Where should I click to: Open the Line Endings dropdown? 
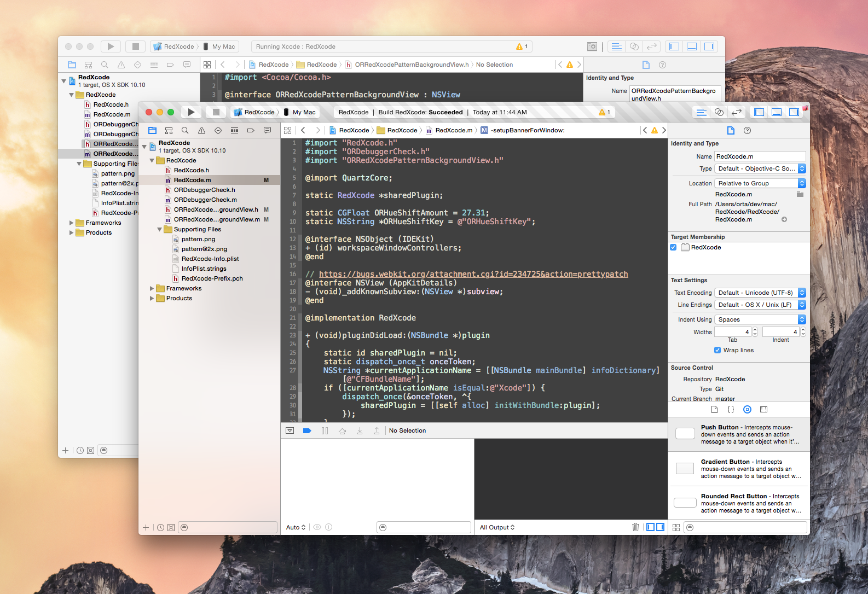click(760, 305)
